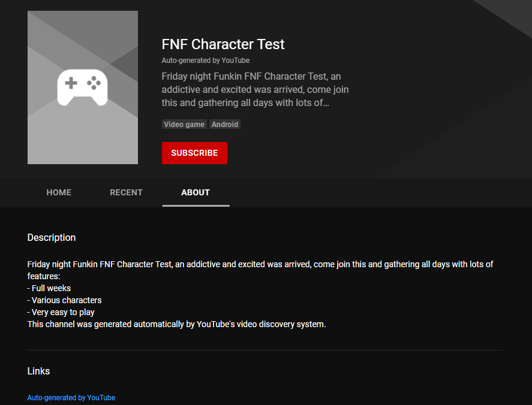Click 'This channel was generated automatically' sentence

tap(176, 324)
